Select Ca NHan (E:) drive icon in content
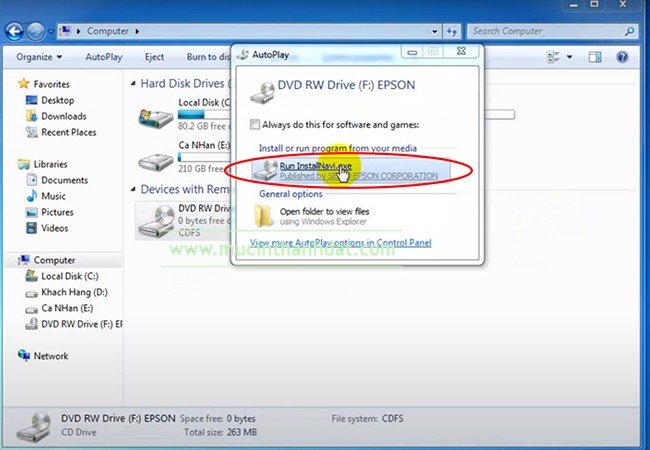 [x=155, y=162]
